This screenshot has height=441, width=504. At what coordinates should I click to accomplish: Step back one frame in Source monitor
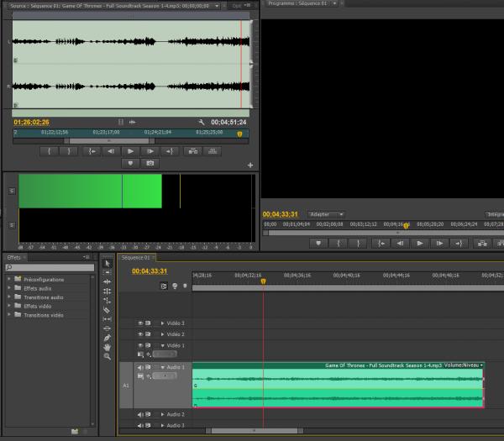coord(111,151)
